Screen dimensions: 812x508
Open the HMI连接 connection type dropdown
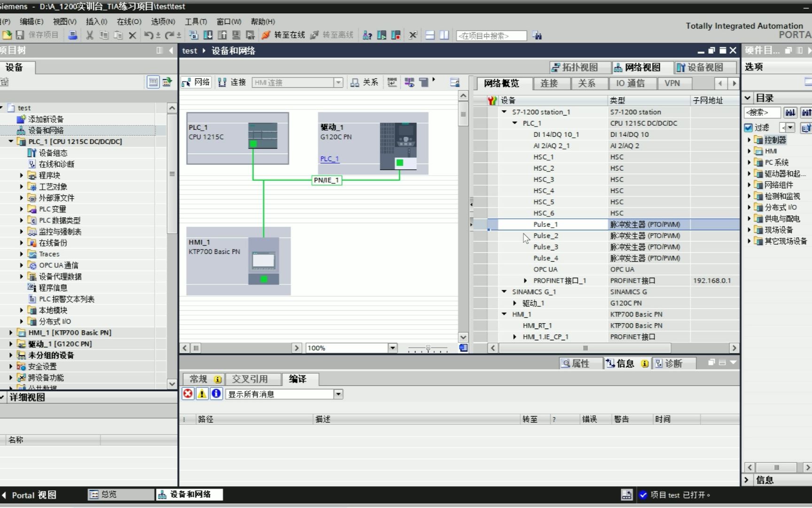coord(338,83)
